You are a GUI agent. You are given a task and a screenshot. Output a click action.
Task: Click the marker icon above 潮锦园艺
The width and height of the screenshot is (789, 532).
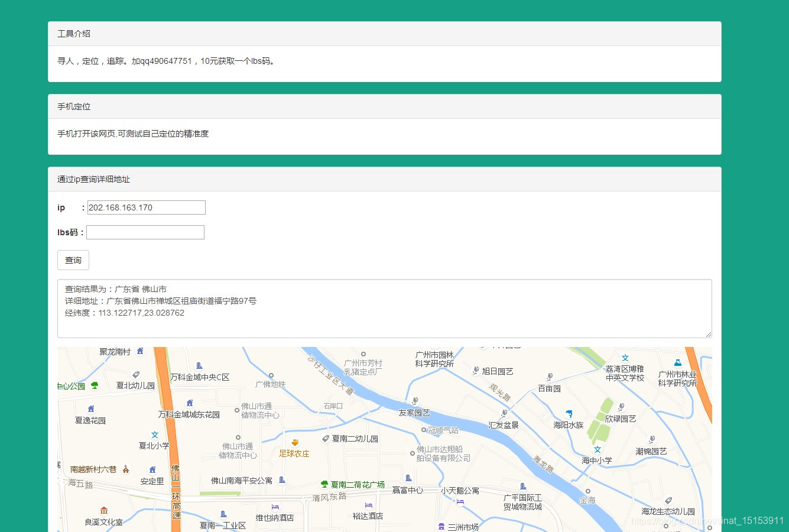652,440
